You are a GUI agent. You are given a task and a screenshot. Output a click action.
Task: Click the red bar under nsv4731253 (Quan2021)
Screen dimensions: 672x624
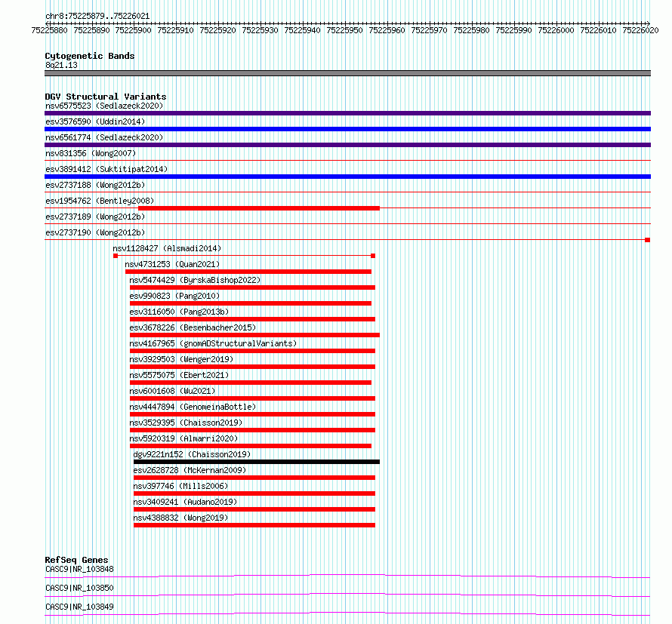pos(248,272)
